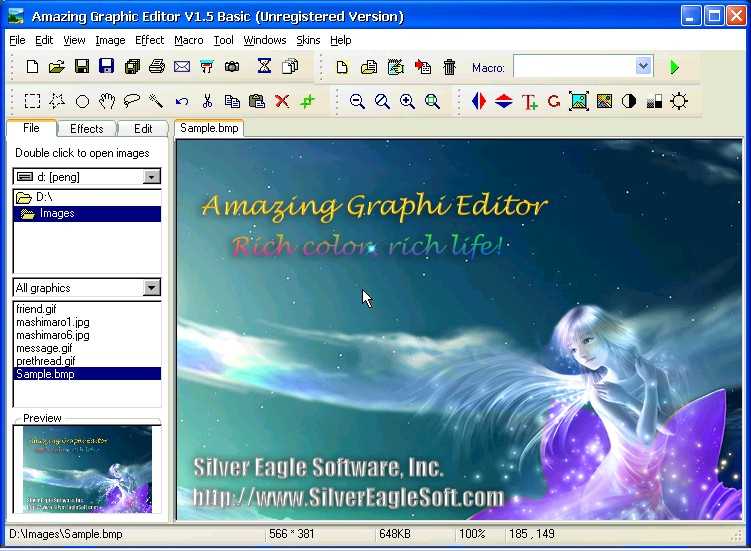Screen dimensions: 751x551
Task: Click the 100% zoom status entry
Action: point(472,534)
